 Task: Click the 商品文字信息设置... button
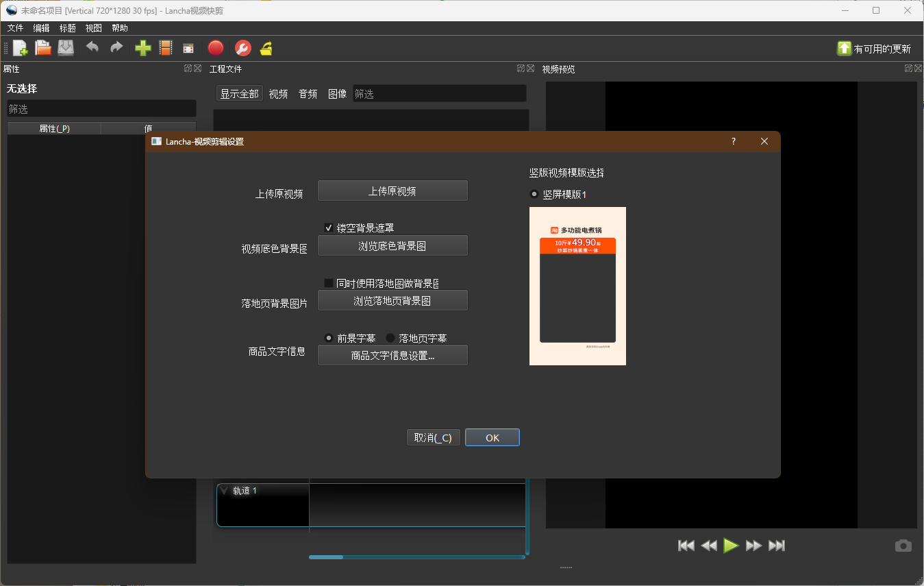[392, 356]
